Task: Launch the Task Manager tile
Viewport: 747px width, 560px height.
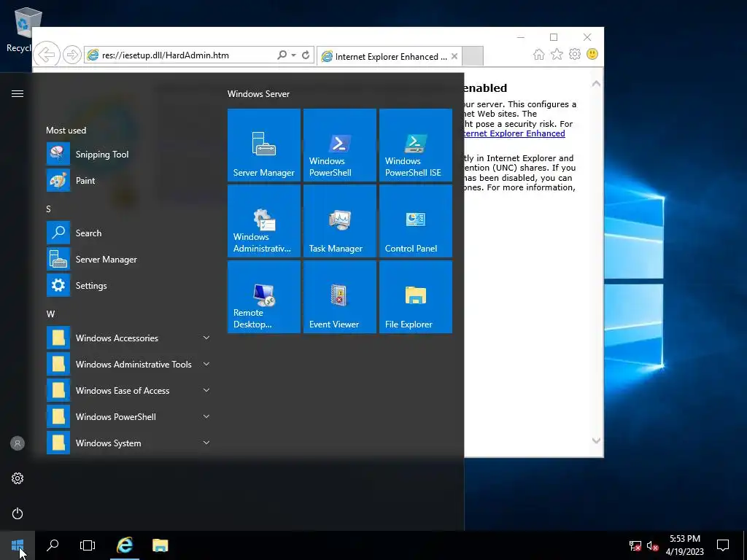Action: click(340, 221)
